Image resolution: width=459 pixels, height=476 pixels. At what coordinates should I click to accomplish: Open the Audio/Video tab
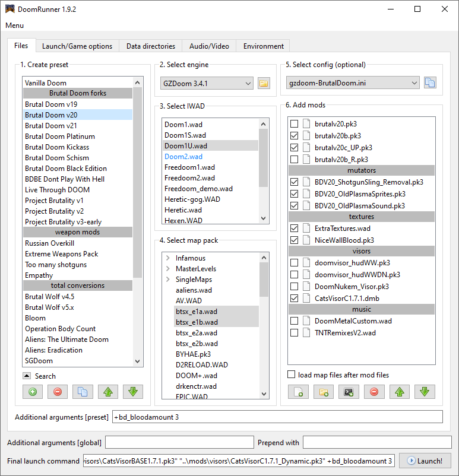coord(209,46)
